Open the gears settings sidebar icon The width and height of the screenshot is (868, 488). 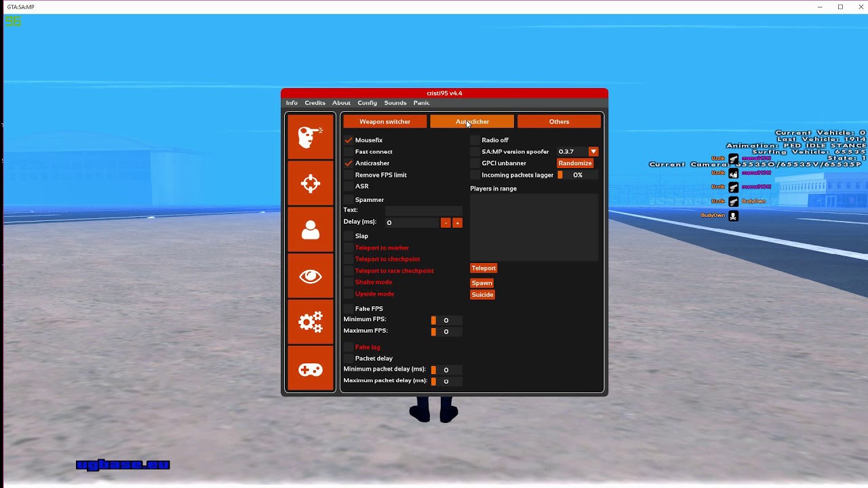pyautogui.click(x=311, y=323)
